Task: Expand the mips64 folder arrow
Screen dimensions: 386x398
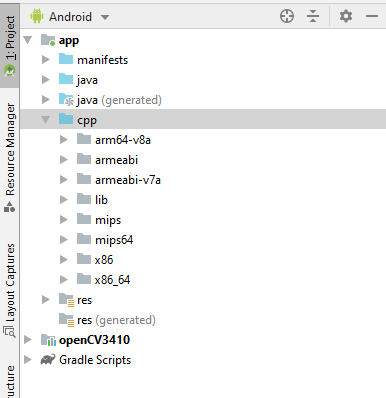Action: [x=64, y=240]
